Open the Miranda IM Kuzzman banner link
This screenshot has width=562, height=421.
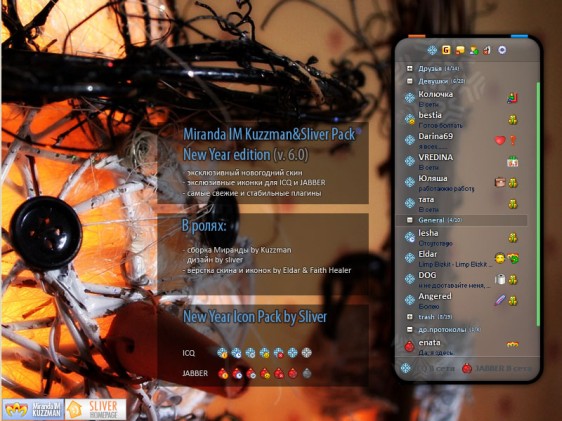(x=33, y=409)
